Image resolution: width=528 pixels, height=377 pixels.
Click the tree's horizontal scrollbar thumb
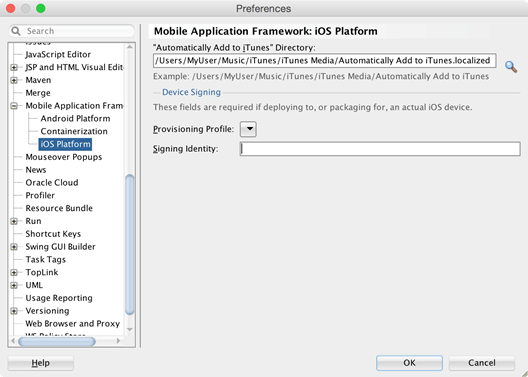(x=57, y=342)
